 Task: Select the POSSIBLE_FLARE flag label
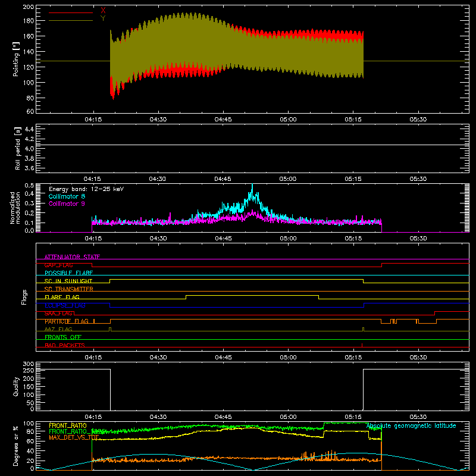[x=68, y=273]
